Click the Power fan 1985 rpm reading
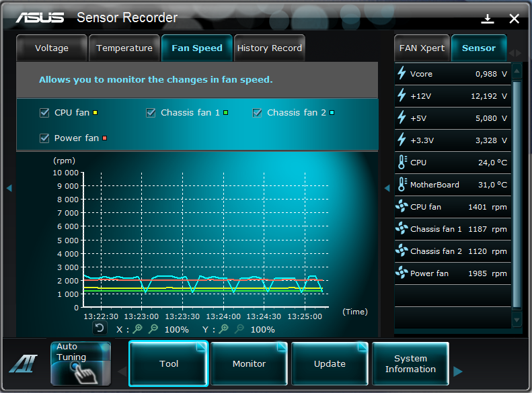Viewport: 532px width, 393px height. pos(488,273)
